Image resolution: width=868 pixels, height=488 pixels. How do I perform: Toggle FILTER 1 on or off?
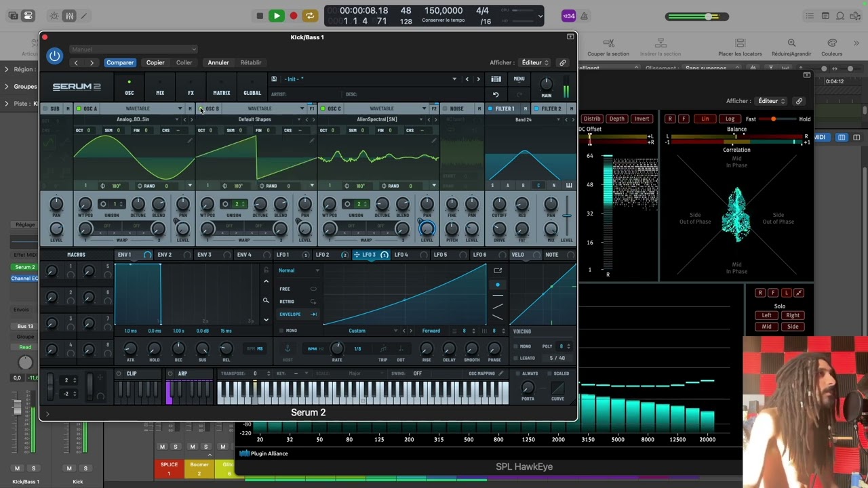[x=490, y=108]
